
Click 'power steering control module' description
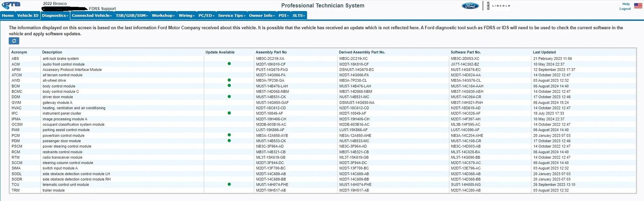[67, 146]
